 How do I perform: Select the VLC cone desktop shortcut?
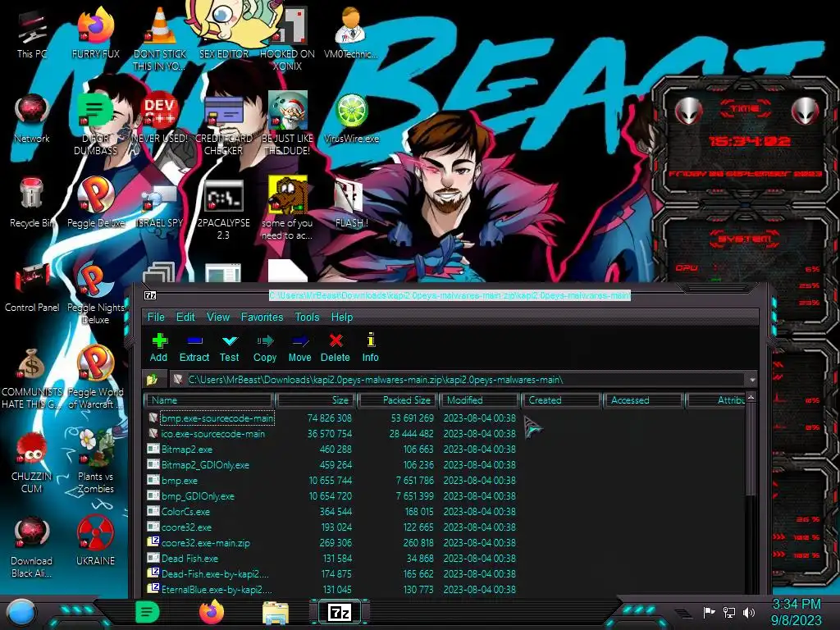(160, 39)
